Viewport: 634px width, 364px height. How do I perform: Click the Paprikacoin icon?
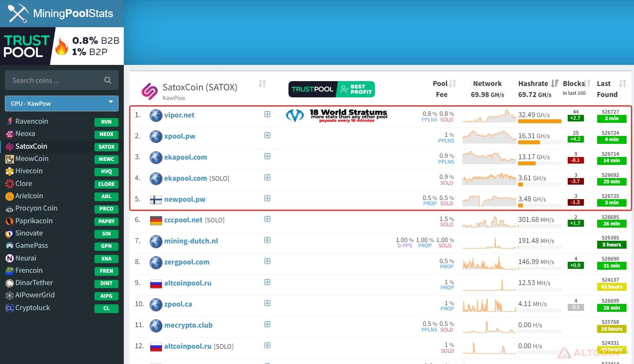pyautogui.click(x=9, y=221)
